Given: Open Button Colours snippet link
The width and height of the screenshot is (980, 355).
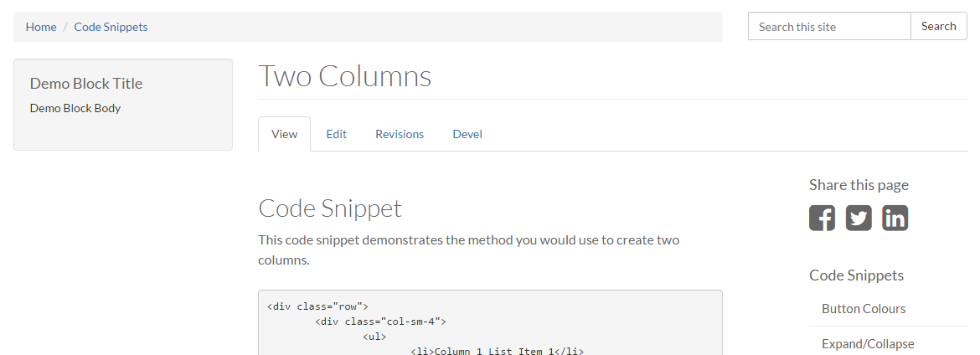Looking at the screenshot, I should click(864, 309).
